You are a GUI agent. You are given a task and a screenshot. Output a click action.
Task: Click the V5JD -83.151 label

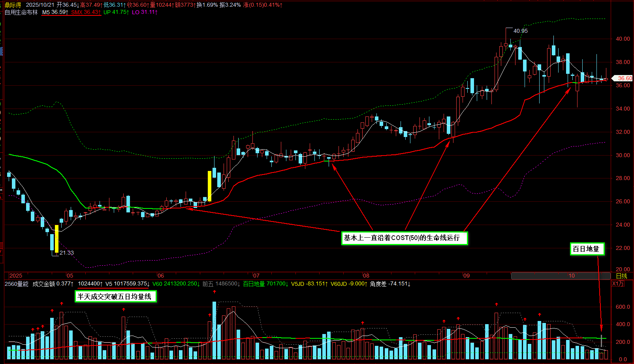309,284
